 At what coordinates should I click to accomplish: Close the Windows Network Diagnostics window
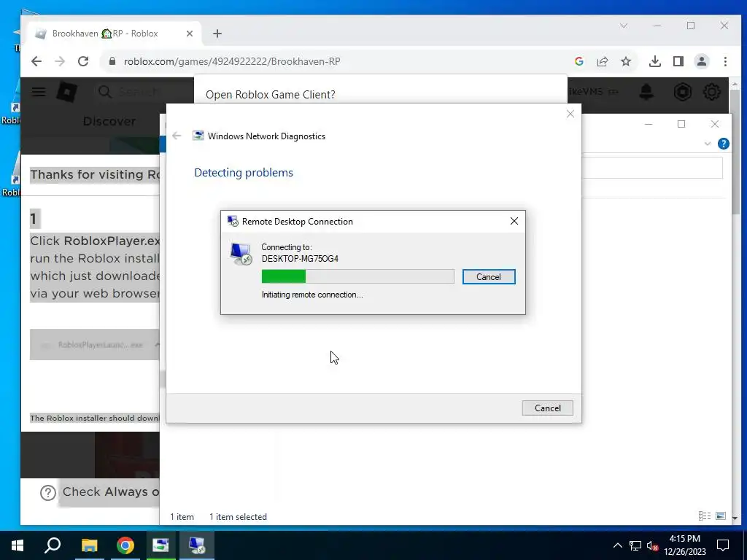click(x=570, y=114)
